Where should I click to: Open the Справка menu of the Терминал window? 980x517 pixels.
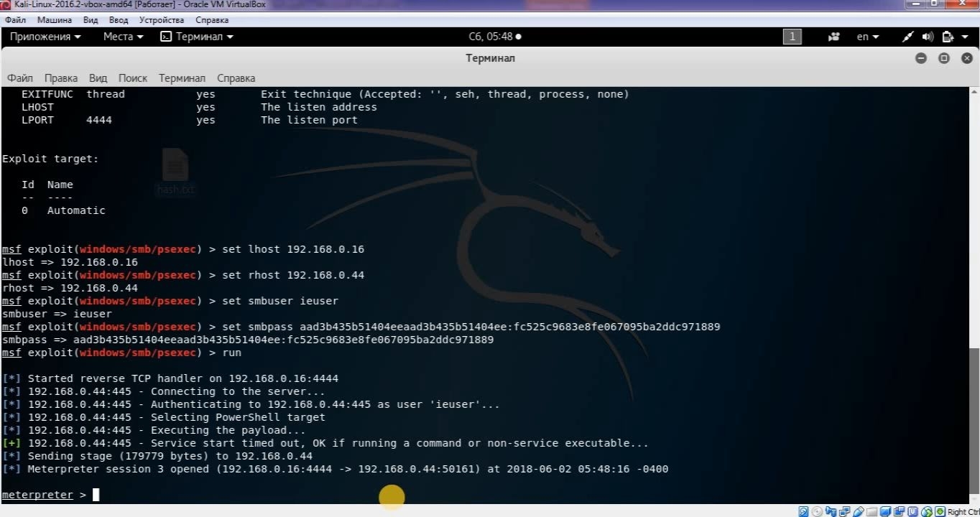click(x=236, y=78)
